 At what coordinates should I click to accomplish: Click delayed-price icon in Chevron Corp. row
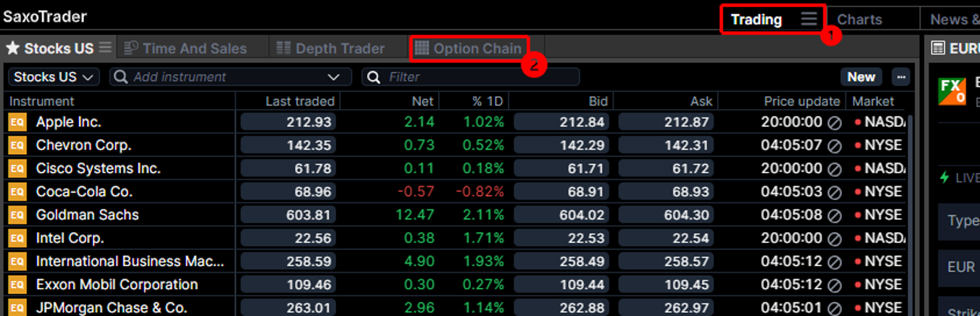834,146
